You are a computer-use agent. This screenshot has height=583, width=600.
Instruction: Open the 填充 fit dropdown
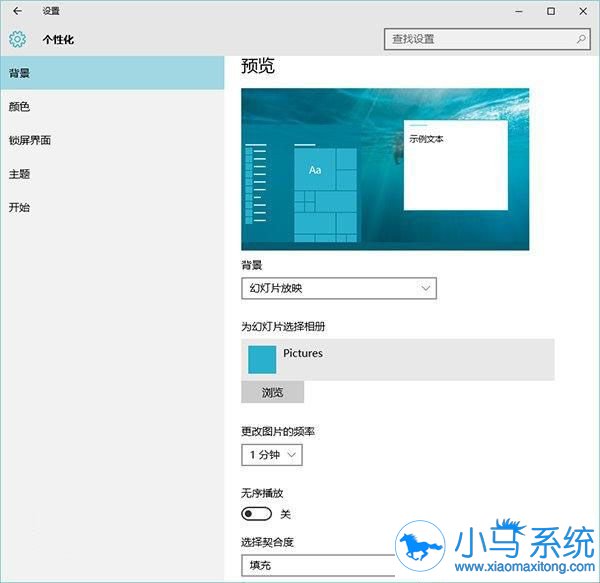(x=318, y=565)
